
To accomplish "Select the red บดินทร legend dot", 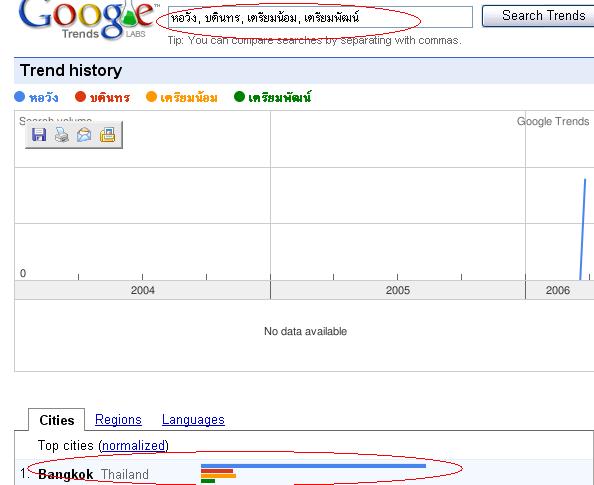I will coord(80,97).
